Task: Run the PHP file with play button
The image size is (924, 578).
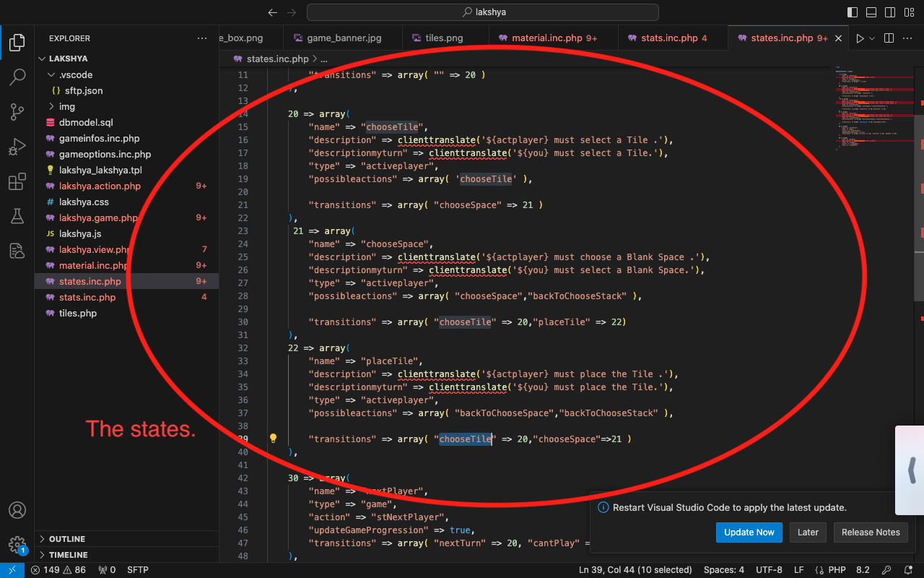Action: (x=860, y=38)
